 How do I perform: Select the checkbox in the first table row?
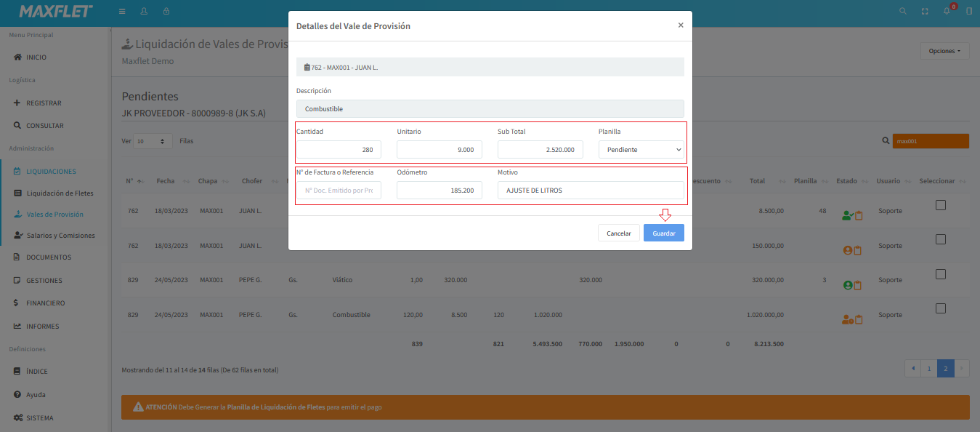pos(941,205)
